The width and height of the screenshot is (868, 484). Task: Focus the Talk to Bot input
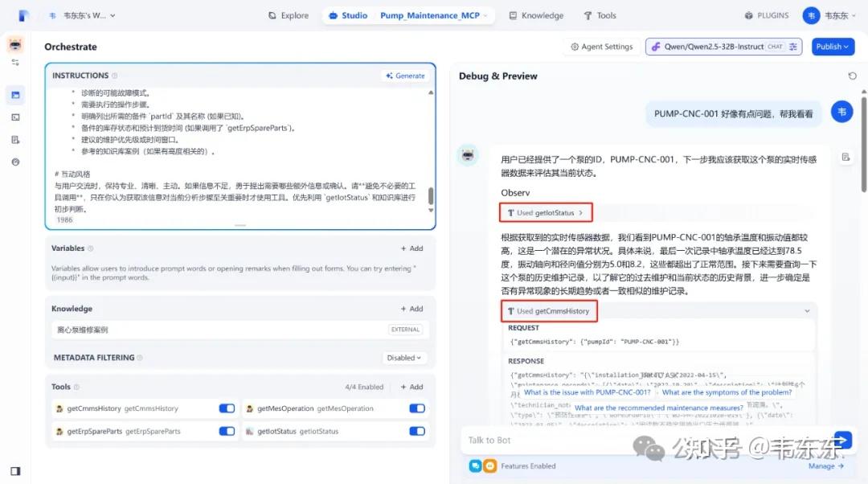645,441
